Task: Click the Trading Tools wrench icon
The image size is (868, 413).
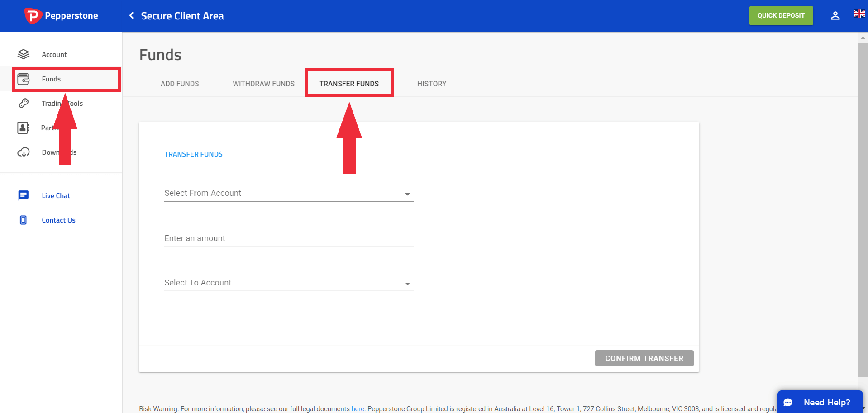Action: (x=24, y=104)
